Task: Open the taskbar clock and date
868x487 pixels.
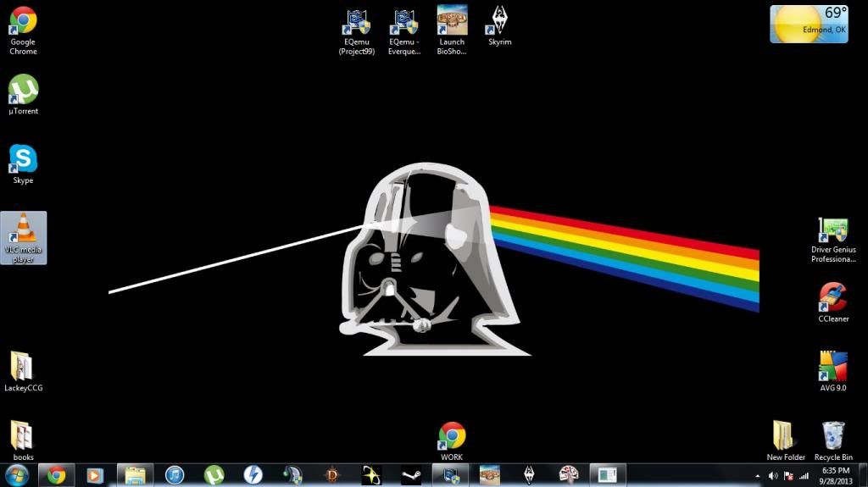Action: [836, 475]
